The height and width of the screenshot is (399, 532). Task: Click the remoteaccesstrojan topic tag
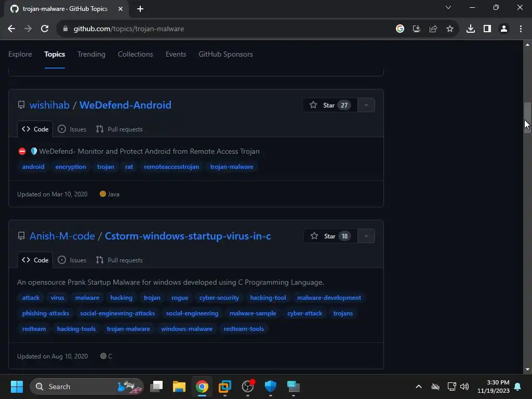click(x=171, y=167)
